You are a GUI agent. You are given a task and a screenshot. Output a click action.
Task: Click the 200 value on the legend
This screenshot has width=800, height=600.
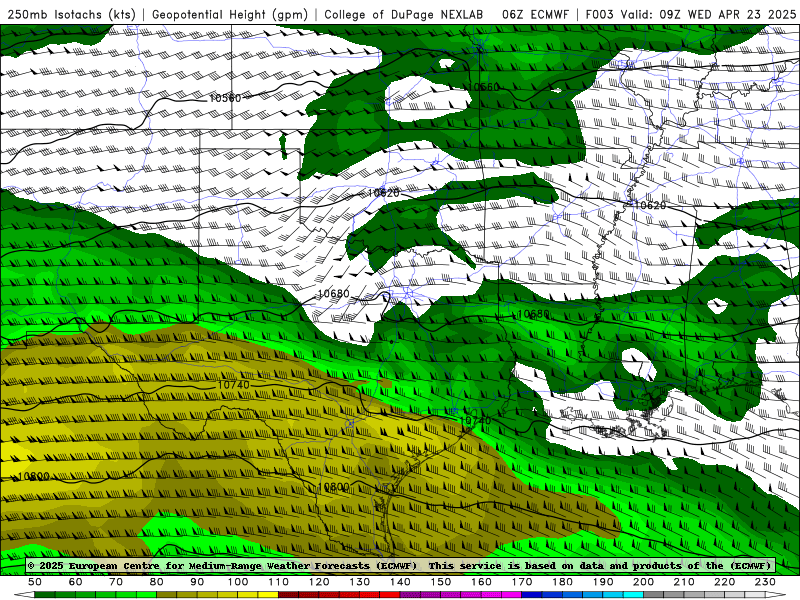click(643, 582)
